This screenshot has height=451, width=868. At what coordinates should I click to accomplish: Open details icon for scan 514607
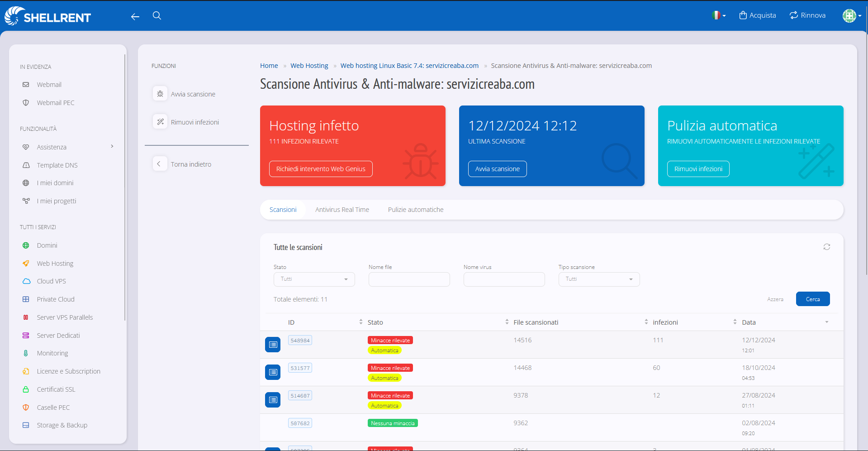273,400
